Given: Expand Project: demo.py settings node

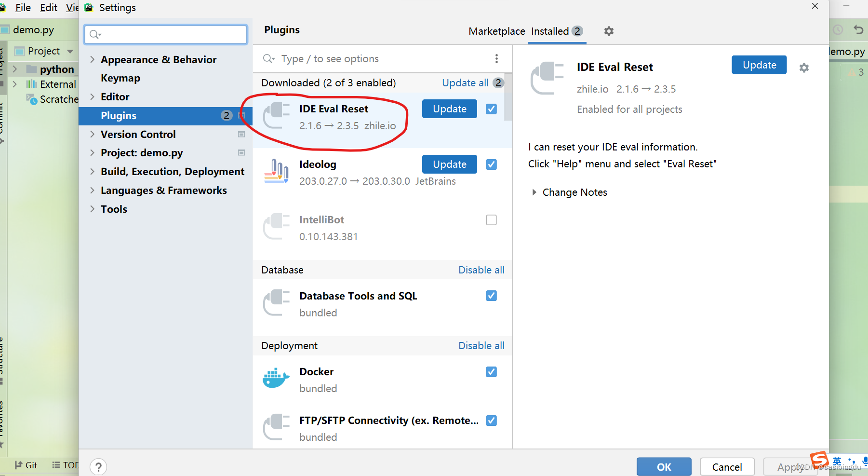Looking at the screenshot, I should pos(92,153).
